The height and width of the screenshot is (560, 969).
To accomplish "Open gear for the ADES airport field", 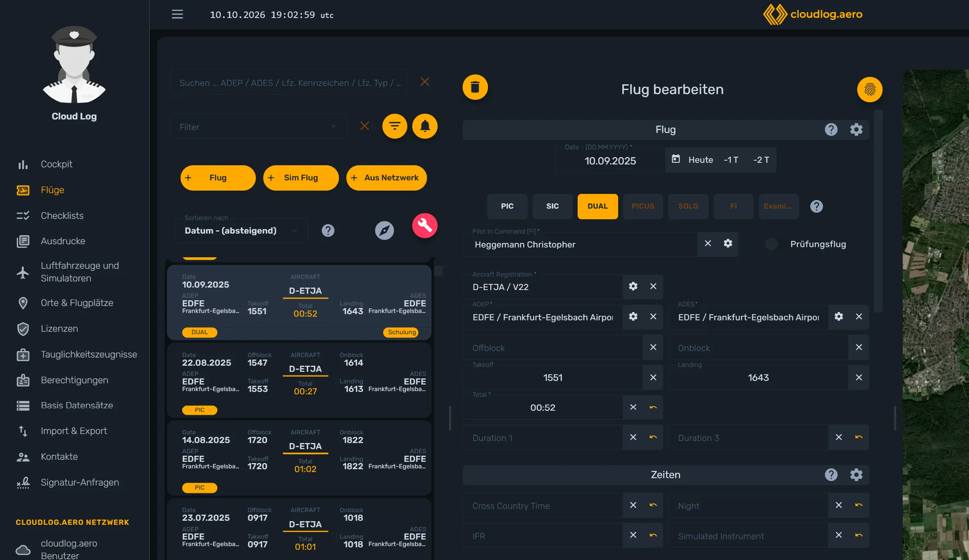I will (839, 317).
